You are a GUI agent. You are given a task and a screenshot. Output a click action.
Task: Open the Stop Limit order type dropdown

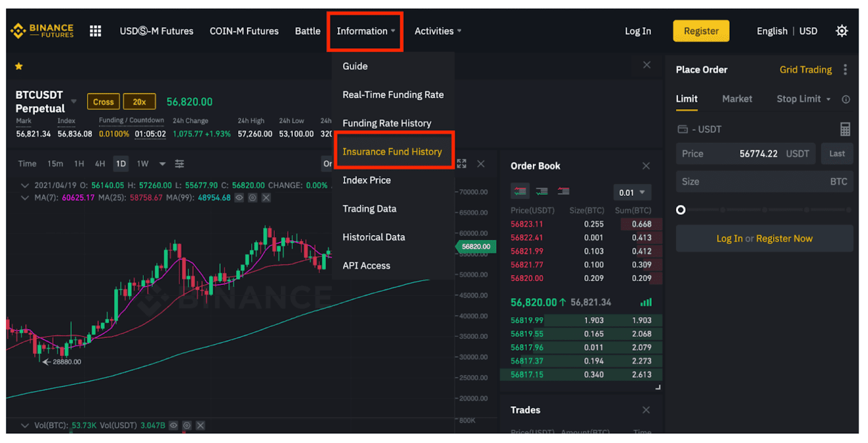pos(803,99)
